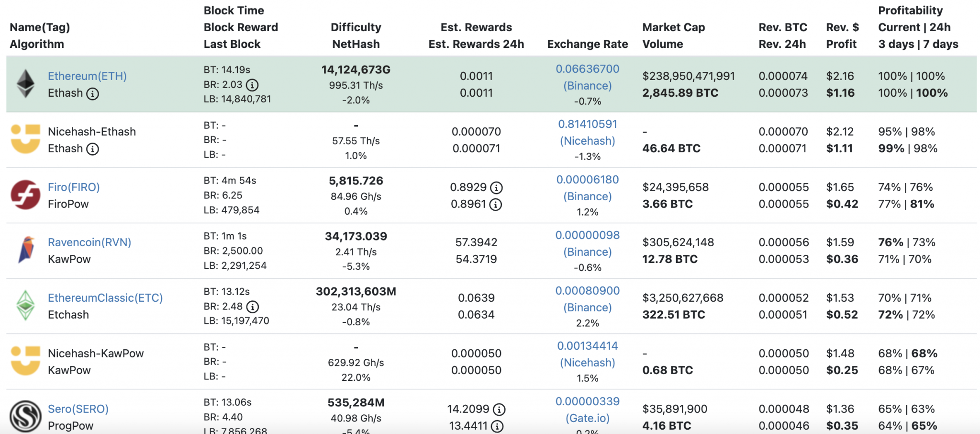Click the Profitability column header
The width and height of the screenshot is (980, 434).
click(911, 11)
